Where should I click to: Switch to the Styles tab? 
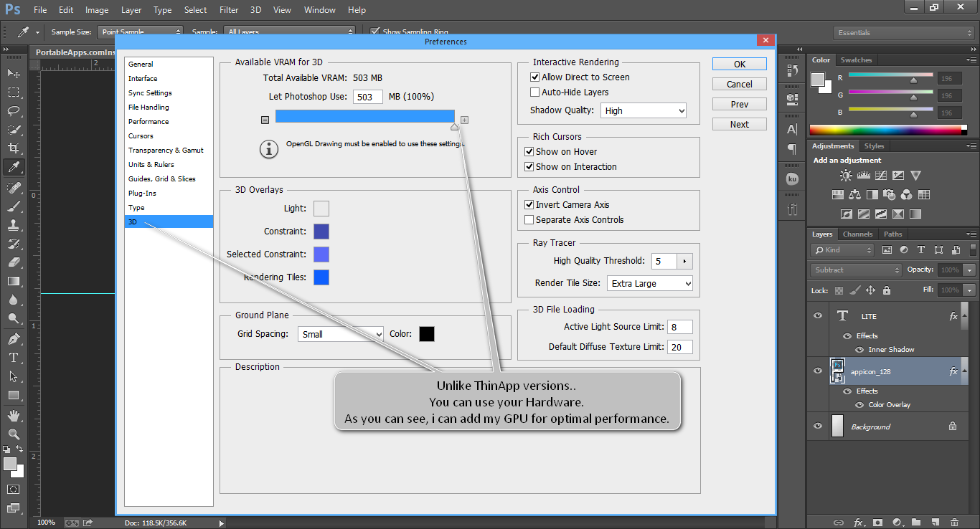(x=874, y=146)
